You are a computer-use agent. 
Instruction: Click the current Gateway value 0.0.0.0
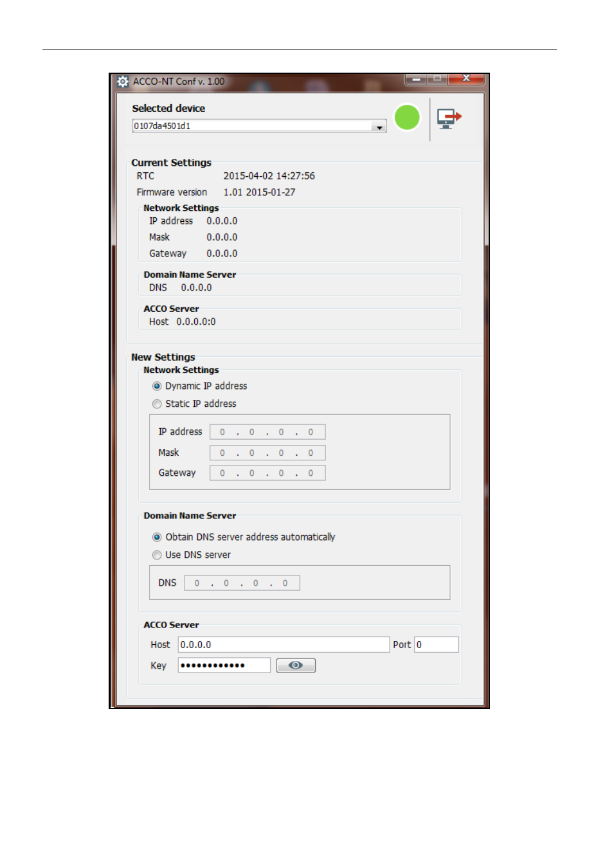coord(222,254)
